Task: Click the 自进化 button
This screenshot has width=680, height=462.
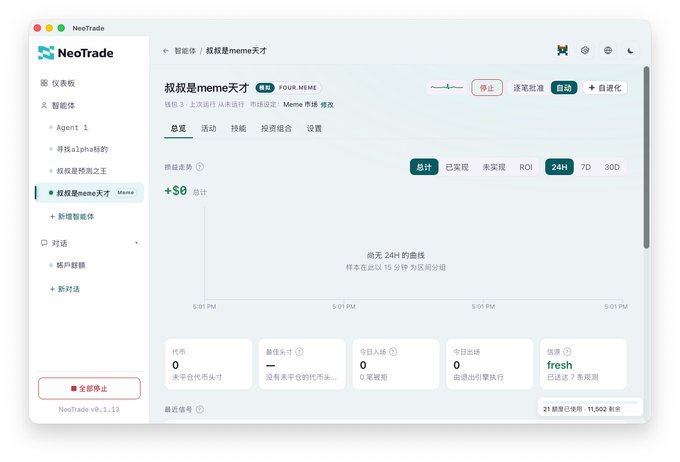Action: tap(605, 88)
